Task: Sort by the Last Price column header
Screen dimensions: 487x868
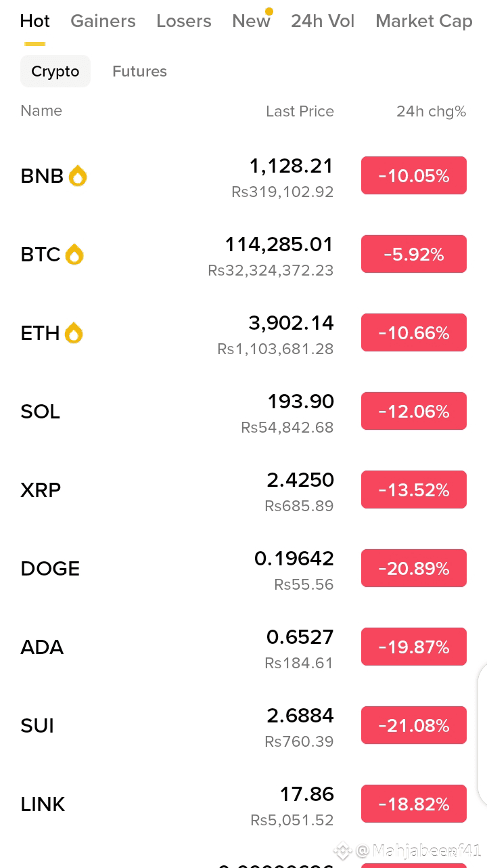Action: [x=300, y=112]
